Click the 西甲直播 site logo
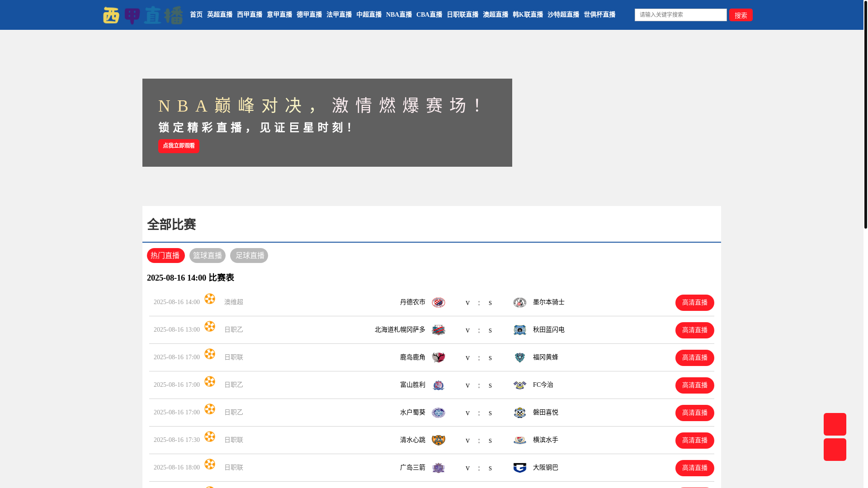868x488 pixels. coord(143,15)
